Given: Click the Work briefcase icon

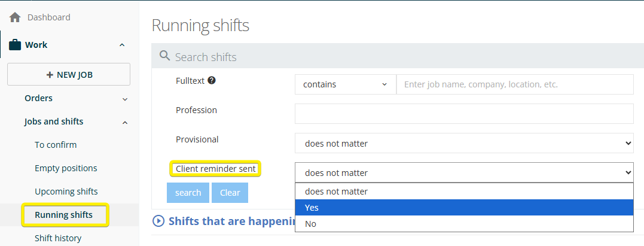Looking at the screenshot, I should click(15, 45).
